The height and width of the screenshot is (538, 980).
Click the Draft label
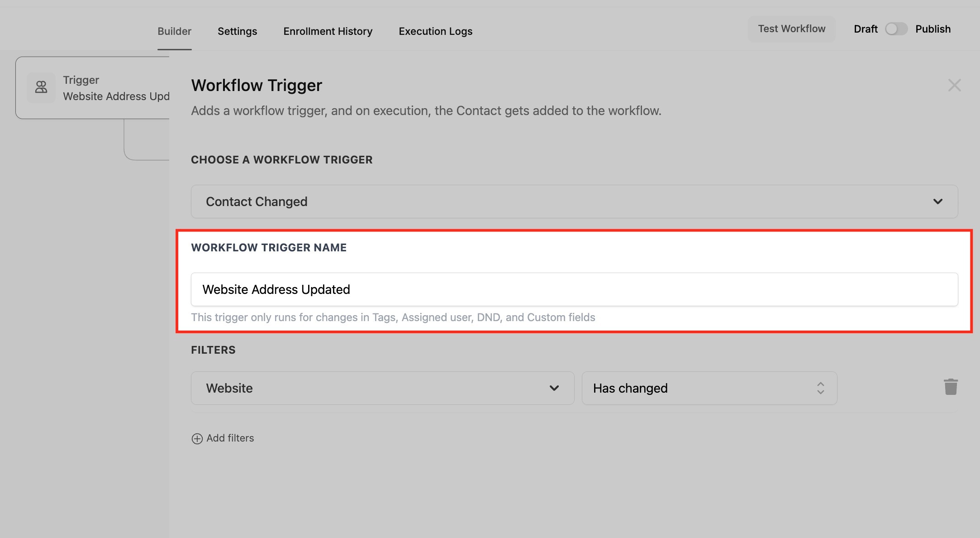pyautogui.click(x=865, y=29)
